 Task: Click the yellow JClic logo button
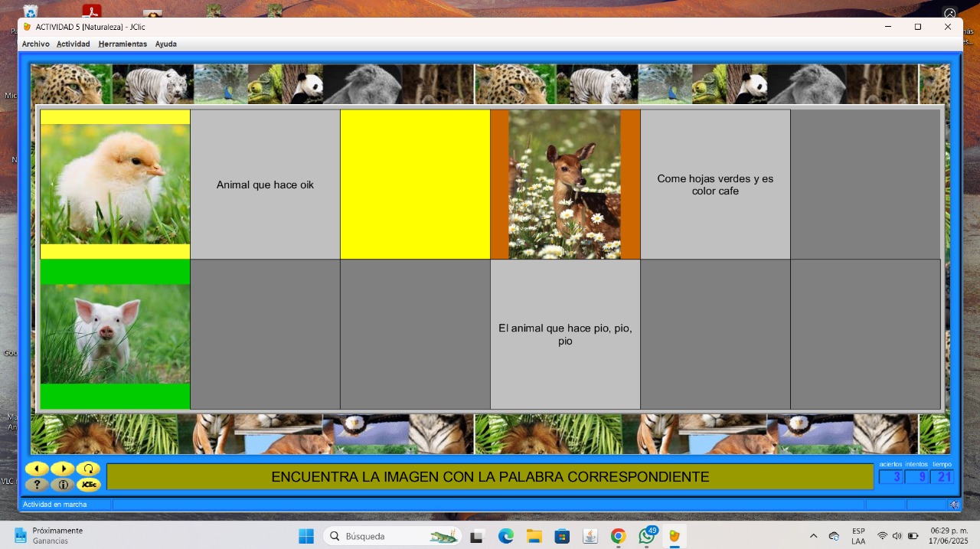(89, 485)
